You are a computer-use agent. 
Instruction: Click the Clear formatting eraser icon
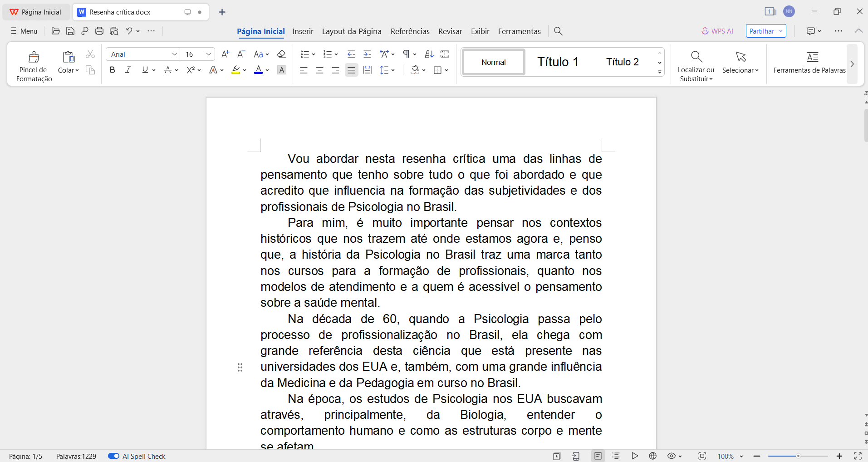click(x=281, y=54)
